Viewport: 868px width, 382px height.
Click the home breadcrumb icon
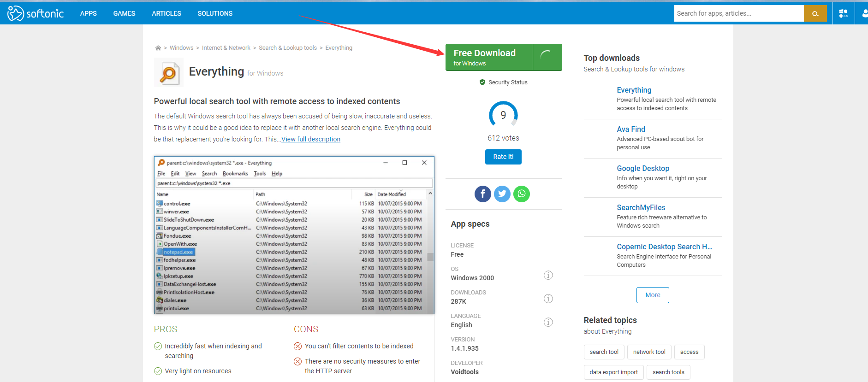click(x=158, y=48)
